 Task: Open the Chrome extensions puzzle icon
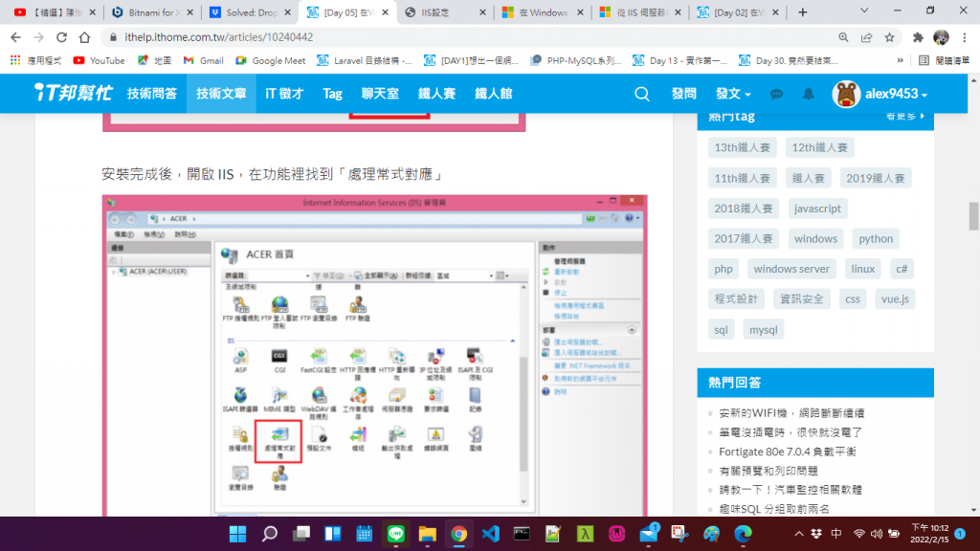click(x=918, y=37)
